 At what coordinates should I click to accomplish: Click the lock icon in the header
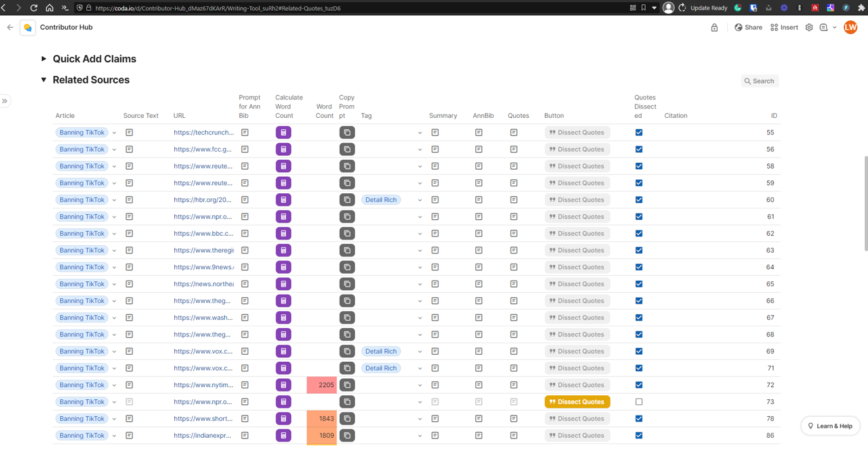[x=714, y=27]
